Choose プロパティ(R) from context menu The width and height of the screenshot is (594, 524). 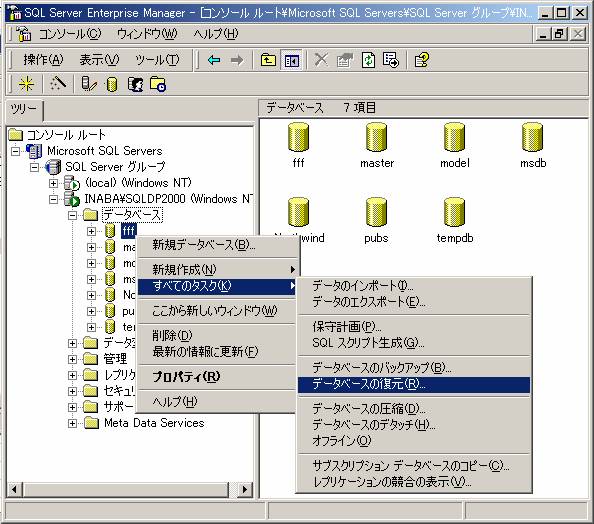pyautogui.click(x=217, y=377)
